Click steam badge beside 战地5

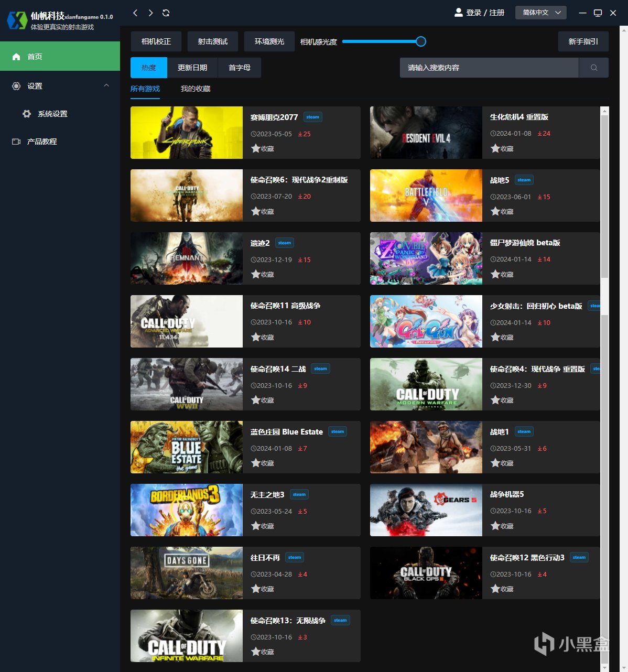tap(524, 180)
